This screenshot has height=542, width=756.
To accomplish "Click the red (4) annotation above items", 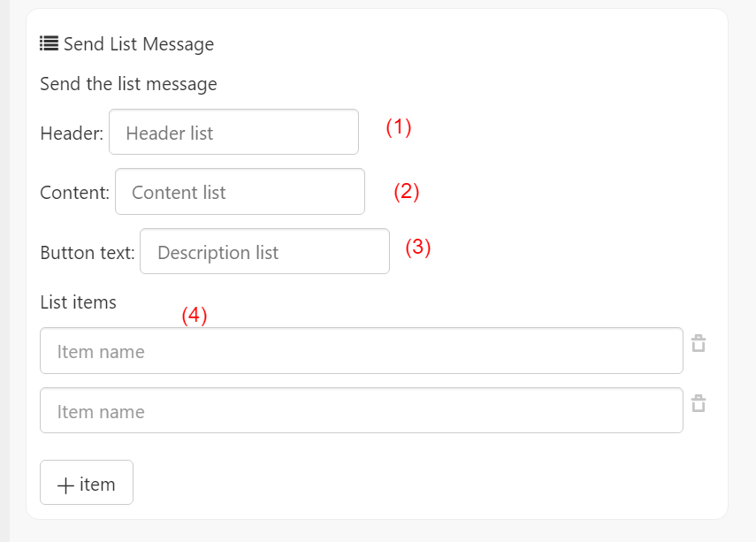I will coord(195,316).
